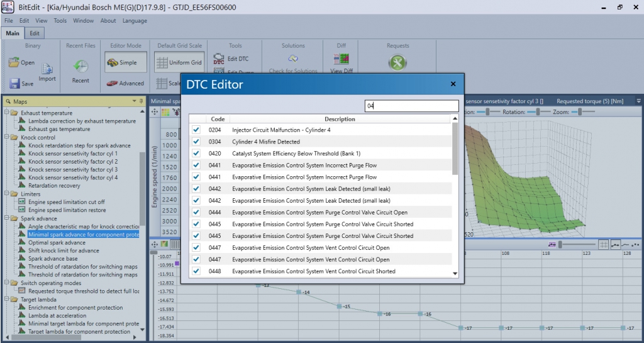The image size is (644, 343).
Task: Adjust the Zoom slider in 3D view
Action: [x=582, y=112]
